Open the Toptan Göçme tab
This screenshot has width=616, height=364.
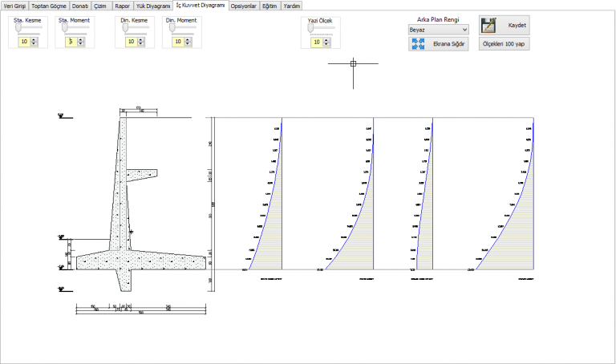[x=49, y=6]
